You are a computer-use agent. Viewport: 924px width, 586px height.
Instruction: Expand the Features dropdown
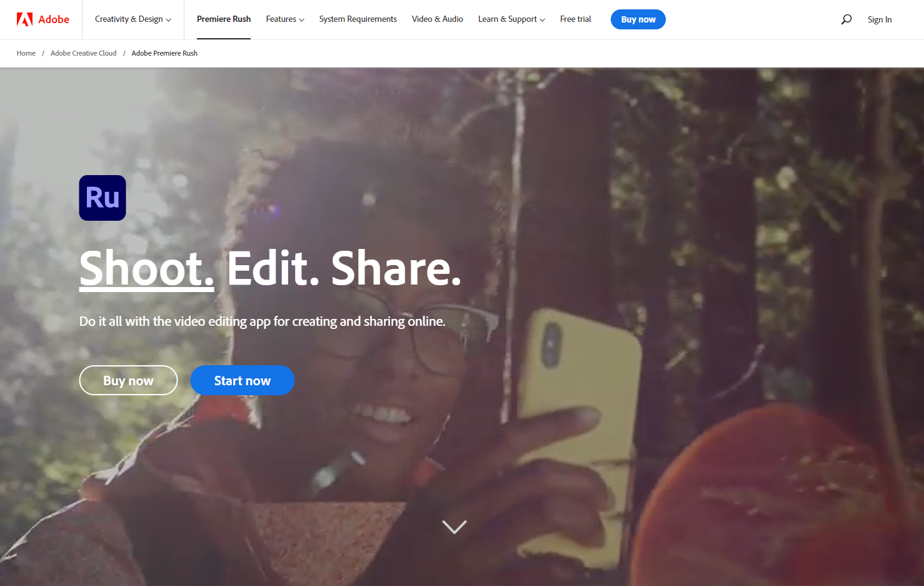(285, 19)
